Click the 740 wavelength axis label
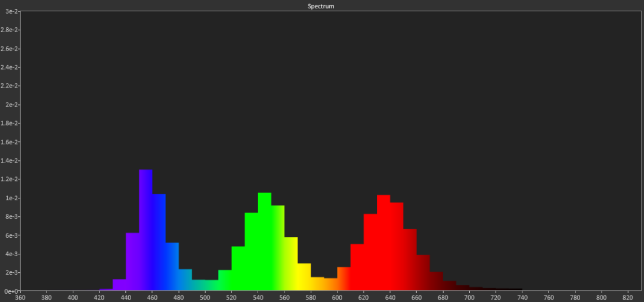644x302 pixels. pos(522,297)
